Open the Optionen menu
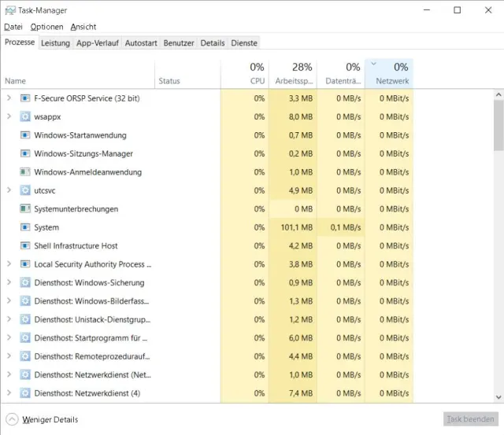Viewport: 504px width, 435px height. pos(46,27)
